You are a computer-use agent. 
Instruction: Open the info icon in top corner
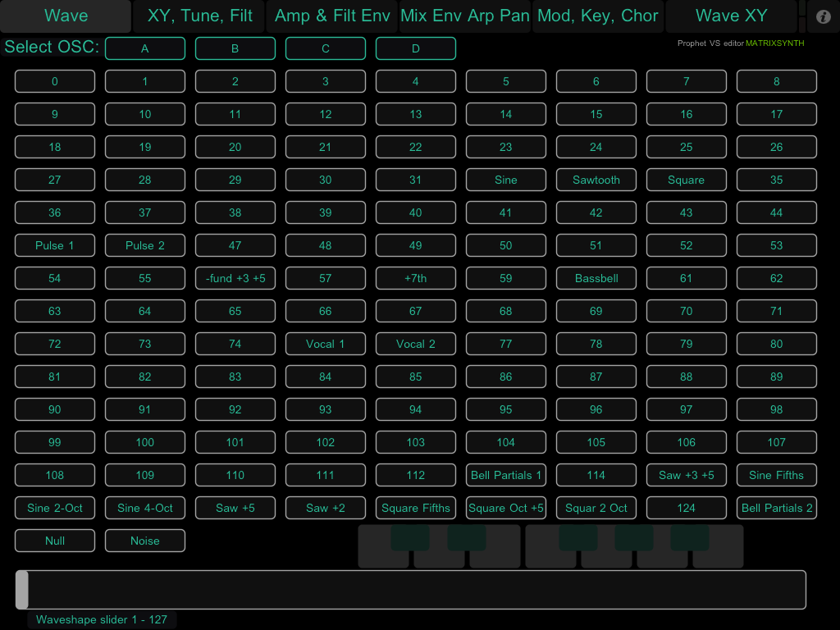coord(824,16)
